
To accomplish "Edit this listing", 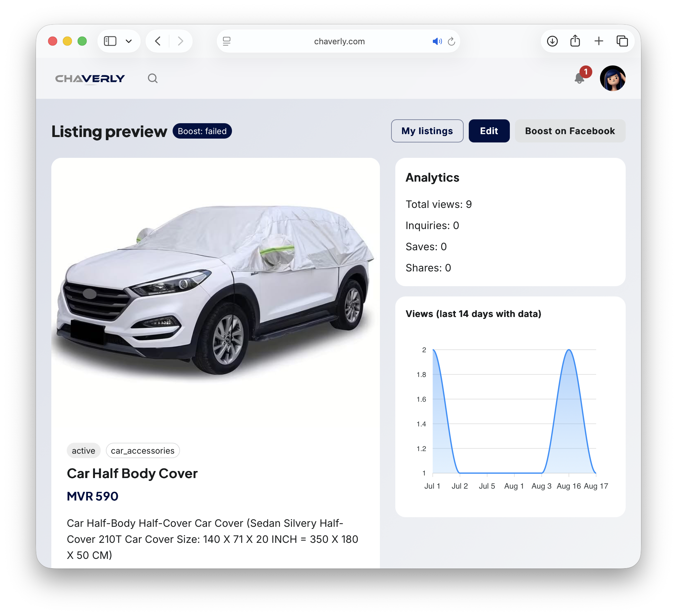I will click(489, 131).
